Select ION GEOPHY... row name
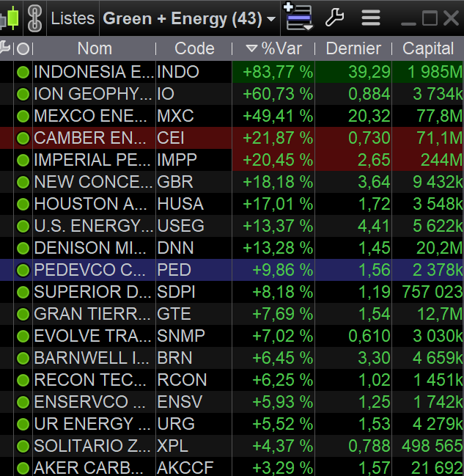This screenshot has width=464, height=476. (94, 94)
